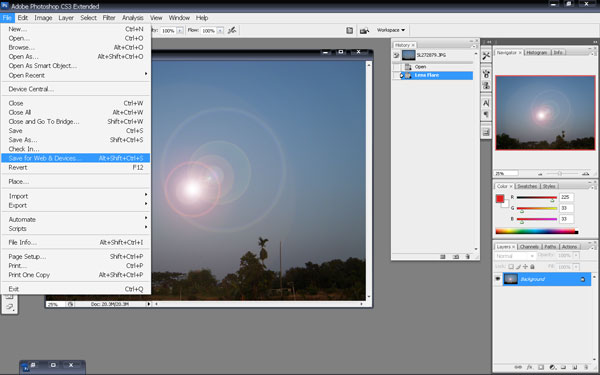The image size is (600, 375).
Task: Open status bar info arrow menu
Action: click(x=148, y=304)
